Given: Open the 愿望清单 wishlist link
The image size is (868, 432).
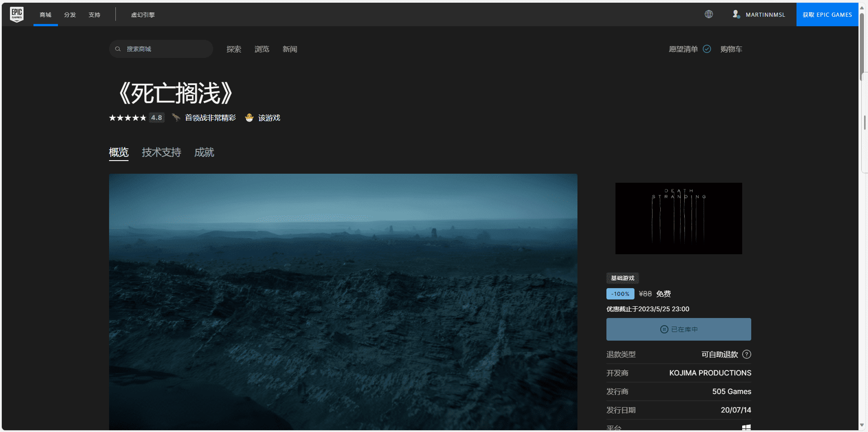Looking at the screenshot, I should [x=683, y=49].
